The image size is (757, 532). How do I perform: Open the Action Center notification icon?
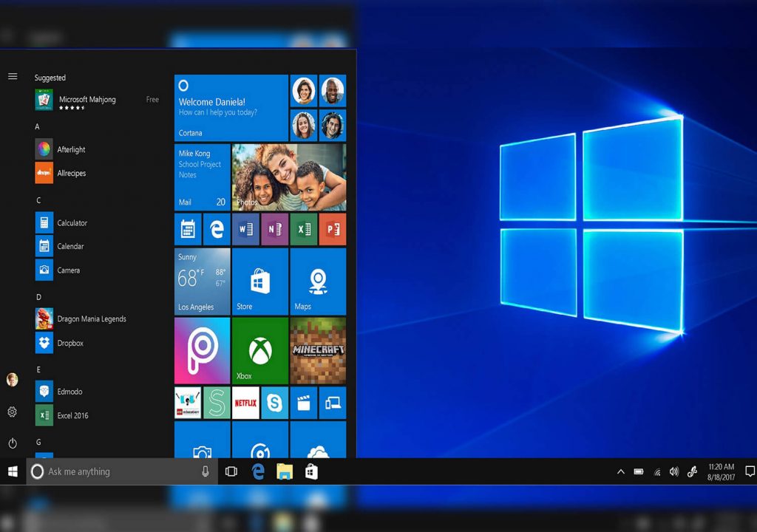tap(750, 471)
